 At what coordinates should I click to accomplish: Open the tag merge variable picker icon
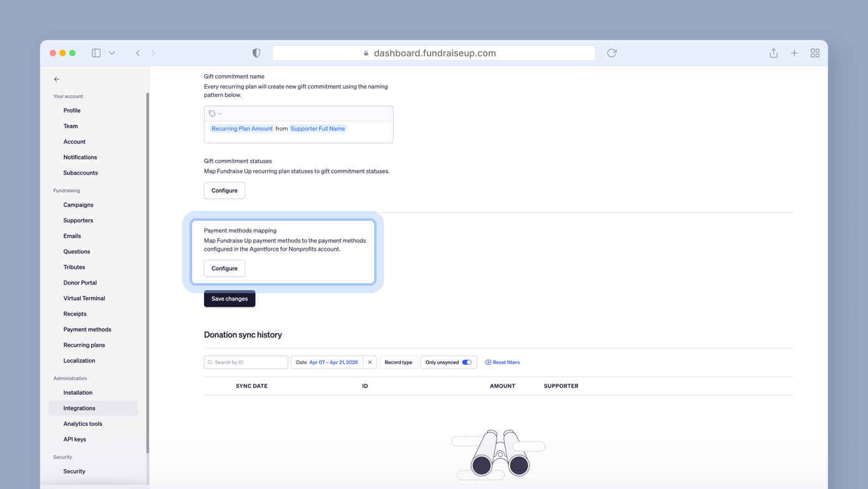[211, 113]
